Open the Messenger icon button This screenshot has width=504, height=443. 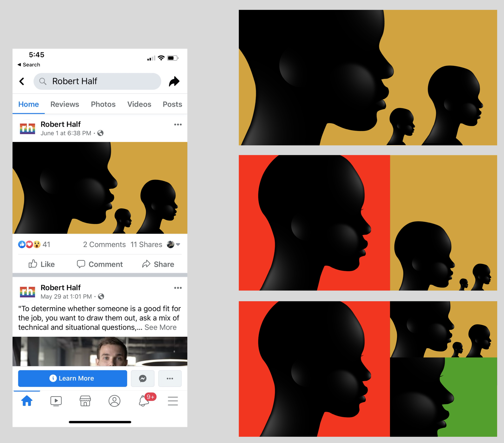(x=142, y=378)
